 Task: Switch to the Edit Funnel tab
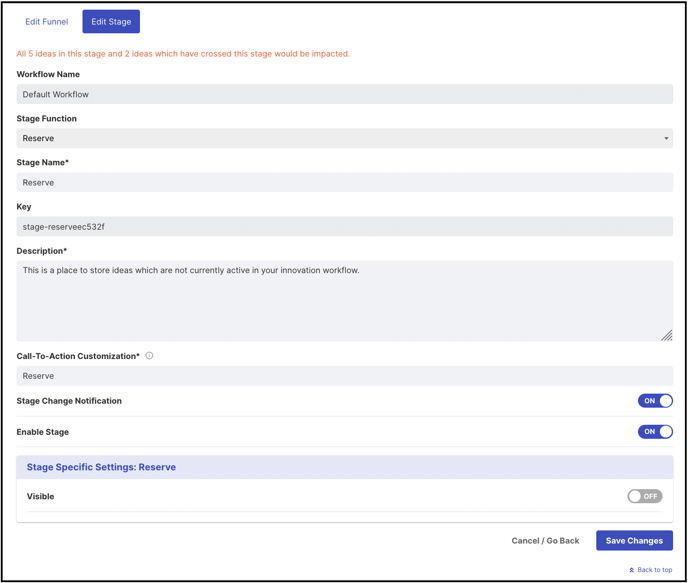(x=47, y=21)
